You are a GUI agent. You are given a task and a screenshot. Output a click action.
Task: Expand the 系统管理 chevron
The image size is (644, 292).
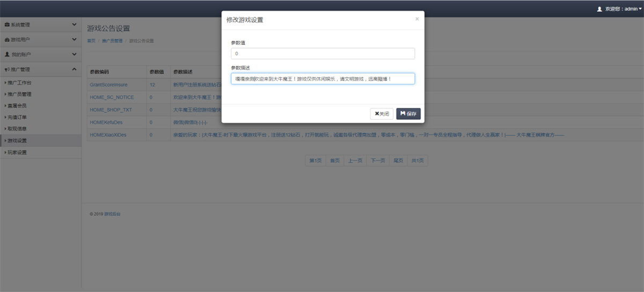tap(74, 25)
